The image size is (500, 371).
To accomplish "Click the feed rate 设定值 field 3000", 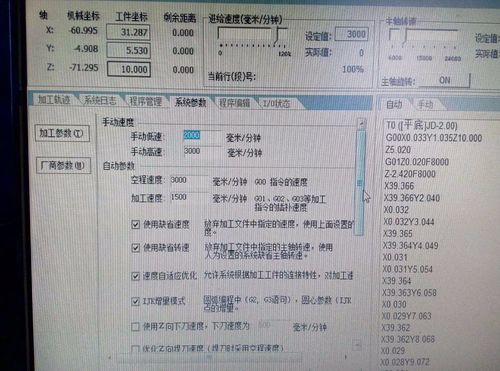I will click(x=351, y=34).
